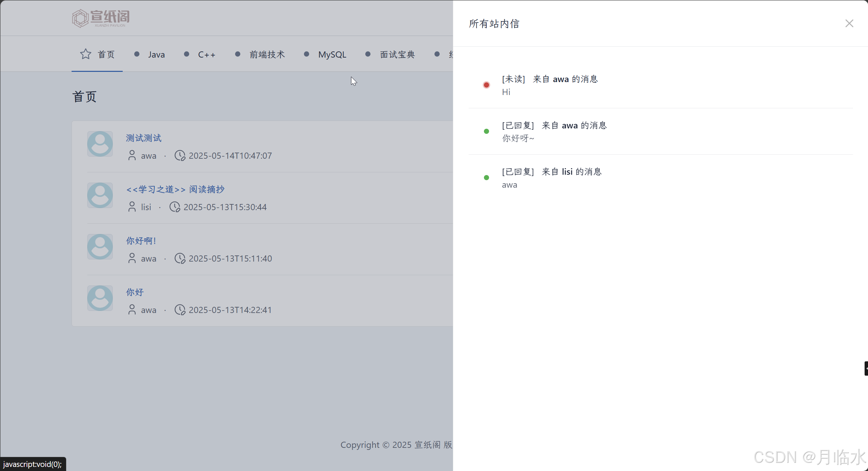
Task: Click the 宣纸阁 logo
Action: point(101,18)
